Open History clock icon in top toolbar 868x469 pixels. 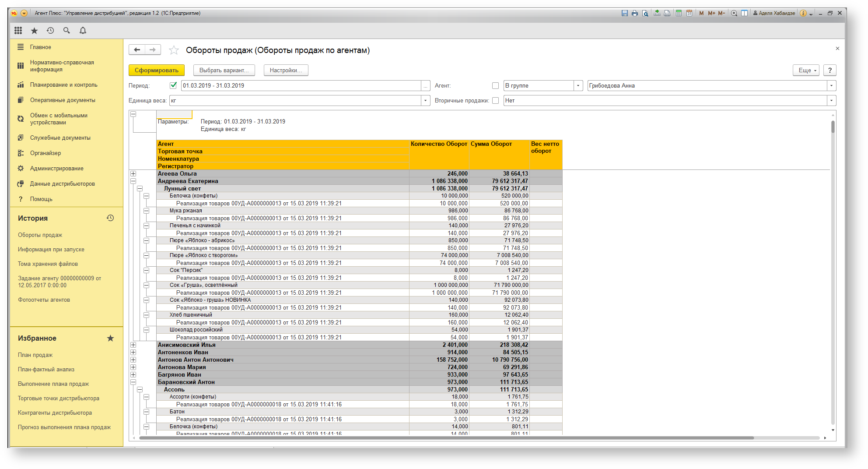pos(50,30)
